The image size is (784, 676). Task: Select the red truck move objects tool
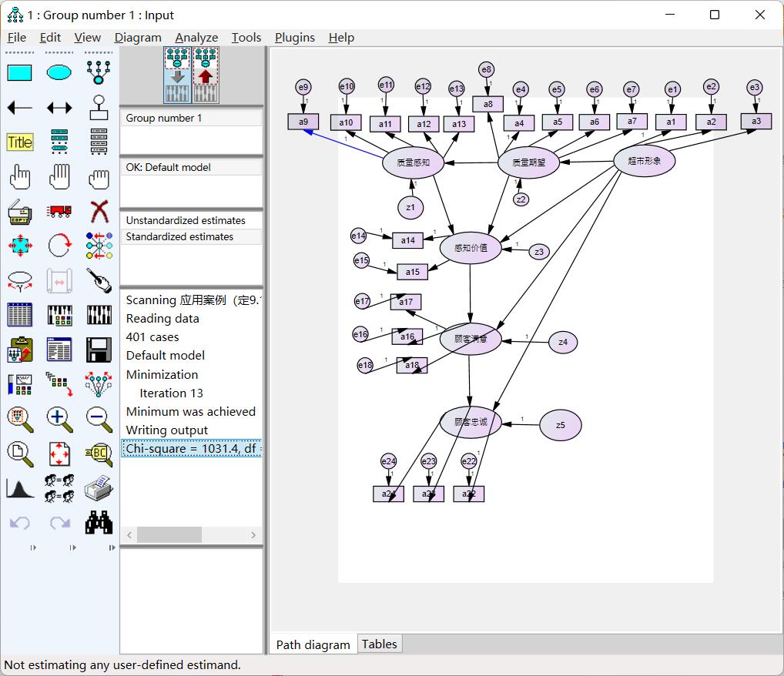pyautogui.click(x=59, y=210)
